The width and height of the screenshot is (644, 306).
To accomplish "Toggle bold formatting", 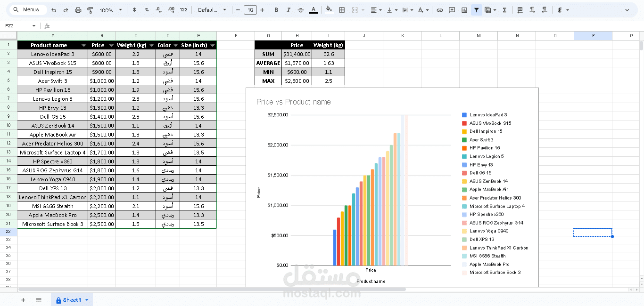I will coord(276,10).
